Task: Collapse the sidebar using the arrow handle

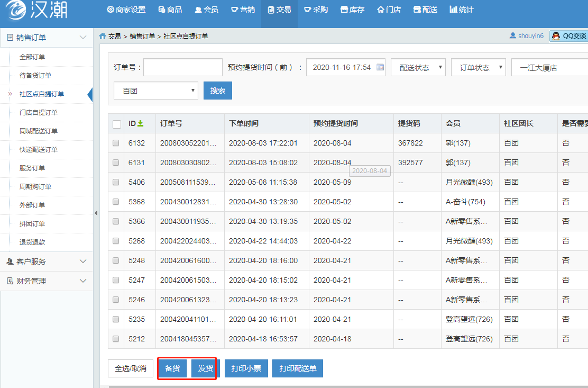Action: 96,213
